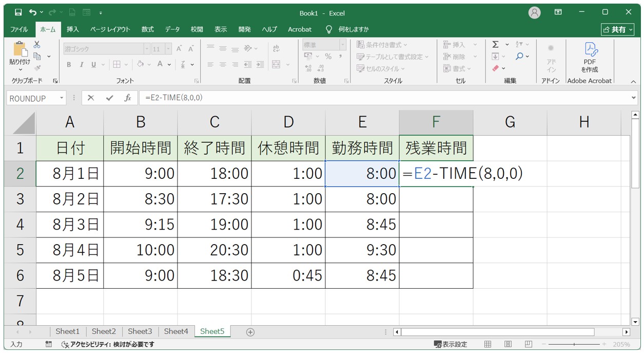Toggle Italic formatting
The width and height of the screenshot is (644, 353).
pyautogui.click(x=81, y=64)
